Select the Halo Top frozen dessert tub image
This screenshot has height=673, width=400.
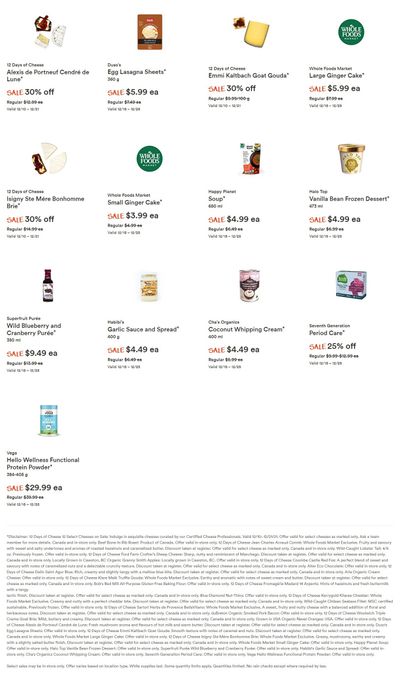click(x=351, y=158)
